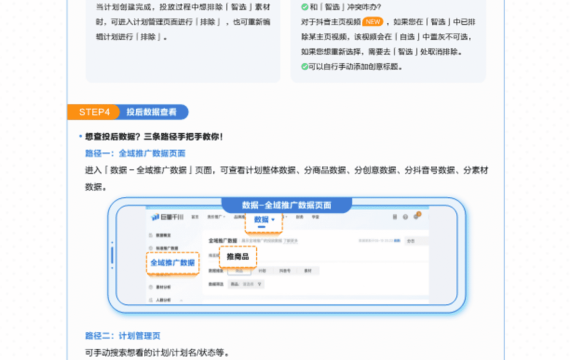The width and height of the screenshot is (570, 360).
Task: Click the blue 投后数据查看 label
Action: (152, 112)
